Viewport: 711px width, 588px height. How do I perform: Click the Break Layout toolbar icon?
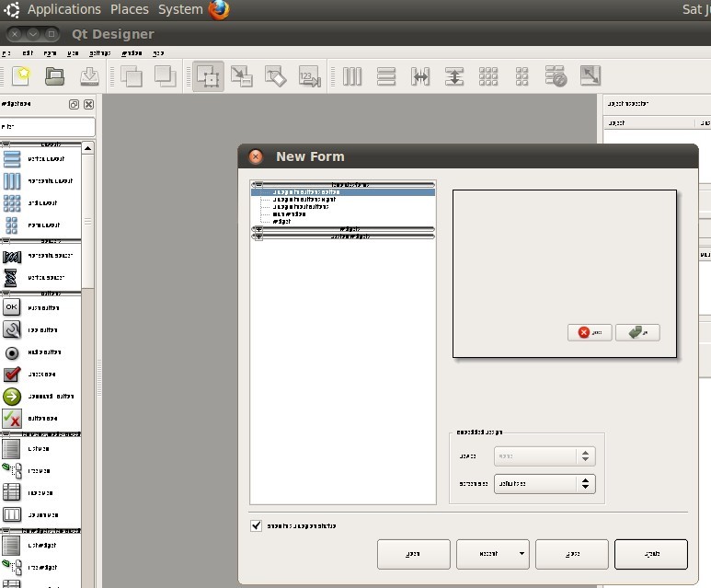(x=556, y=76)
